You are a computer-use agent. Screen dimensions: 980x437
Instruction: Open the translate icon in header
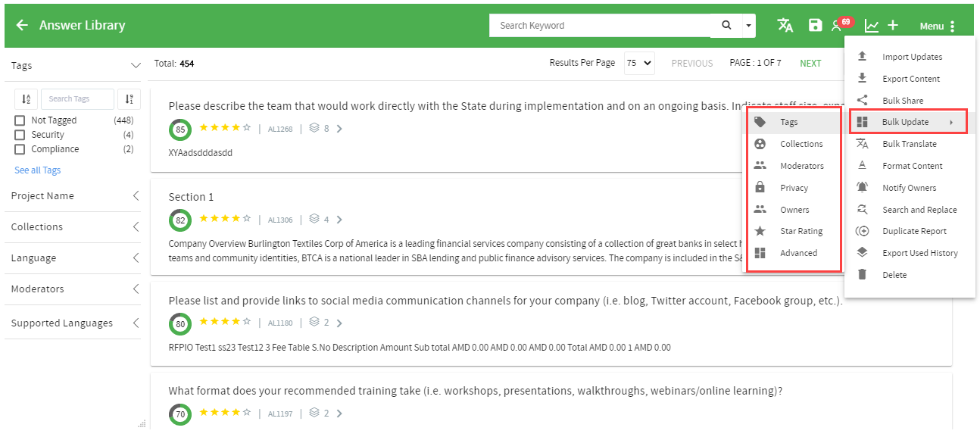(x=785, y=25)
